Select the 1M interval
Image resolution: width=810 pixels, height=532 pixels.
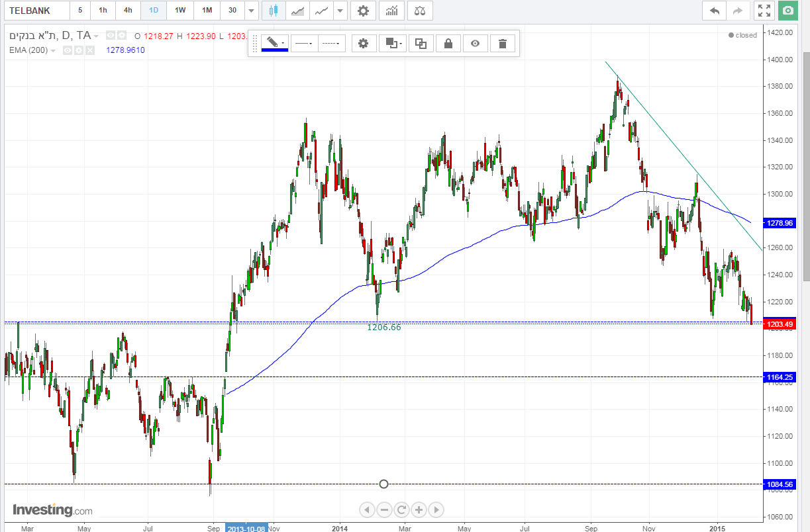(207, 11)
